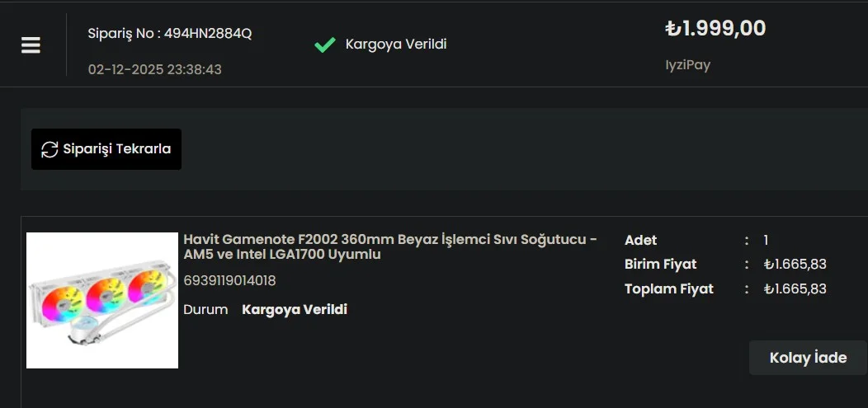Click the product barcode 6939119014018

[x=229, y=280]
